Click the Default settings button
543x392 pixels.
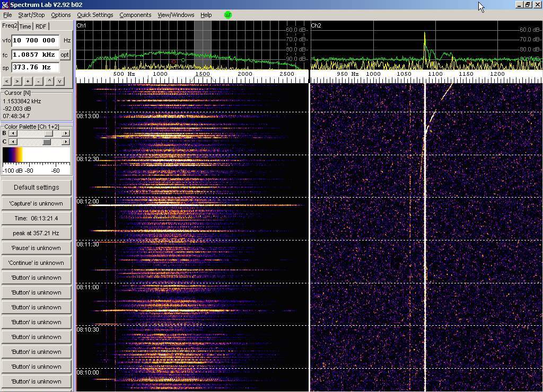tap(36, 188)
